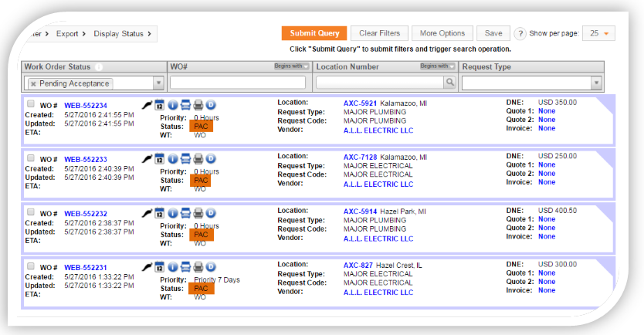The width and height of the screenshot is (644, 335).
Task: Click into the WO# filter text field
Action: (x=239, y=83)
